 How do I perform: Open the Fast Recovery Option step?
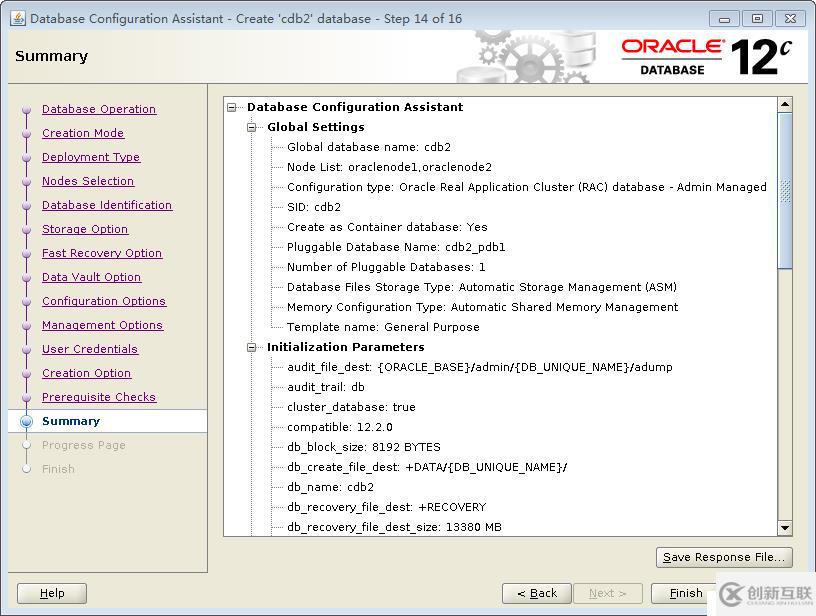tap(102, 253)
